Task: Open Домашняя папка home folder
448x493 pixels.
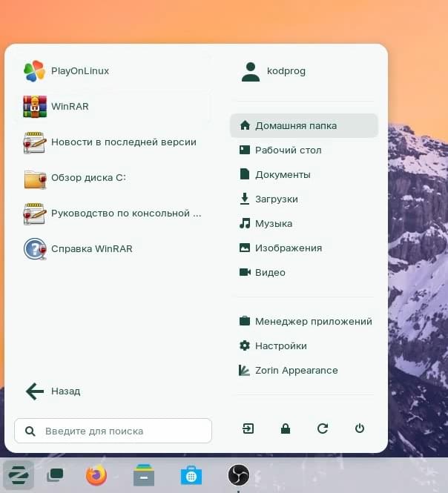Action: click(x=304, y=126)
